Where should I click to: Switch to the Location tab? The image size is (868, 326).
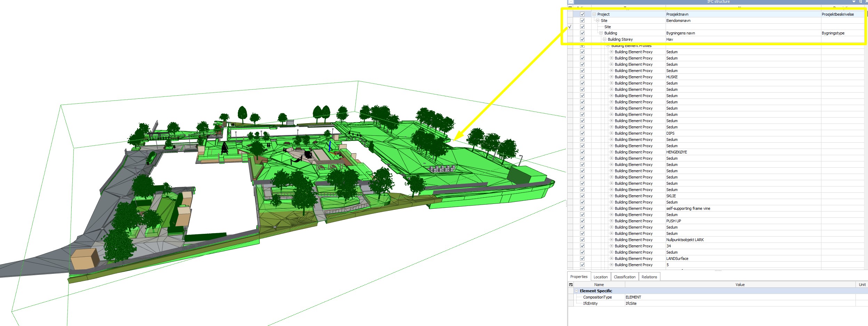601,277
